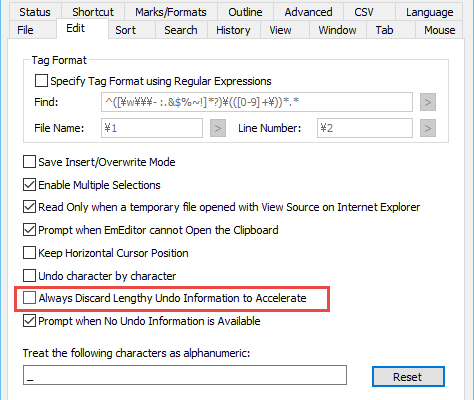Screen dimensions: 474x400
Task: Uncheck Read Only for View Source temporary files
Action: 29,207
